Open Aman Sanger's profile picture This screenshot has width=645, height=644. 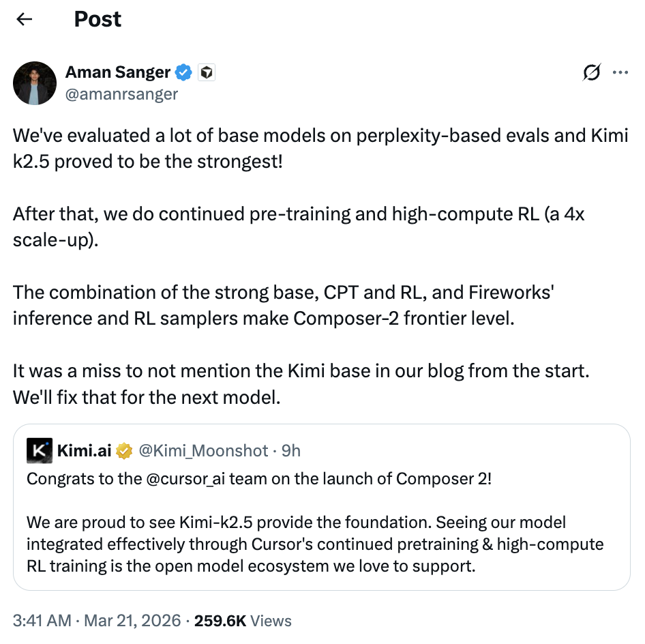(34, 83)
